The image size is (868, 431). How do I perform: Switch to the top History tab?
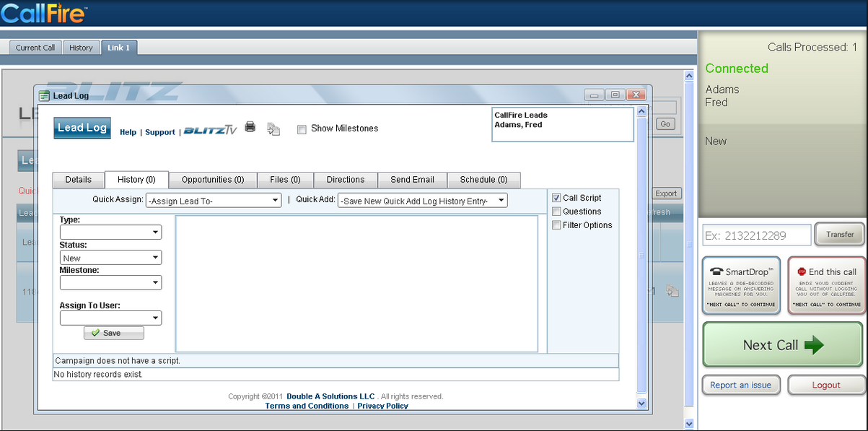(x=81, y=48)
